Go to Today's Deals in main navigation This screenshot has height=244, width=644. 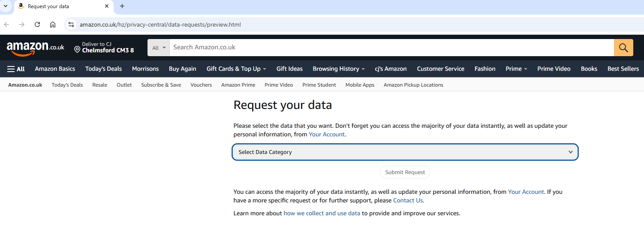click(x=103, y=69)
